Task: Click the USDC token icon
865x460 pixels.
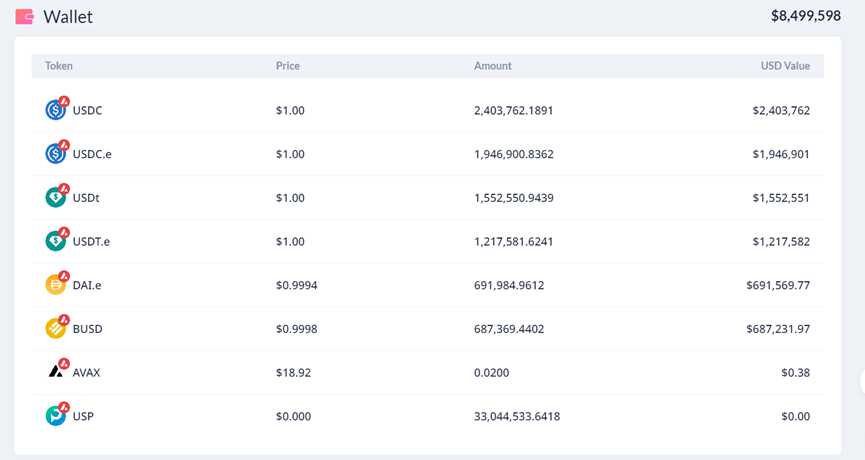Action: (56, 110)
